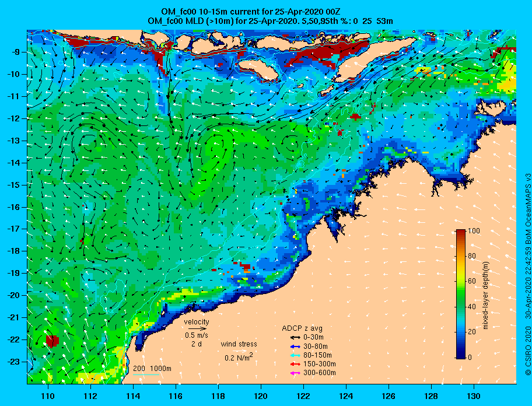Click the '-15' latitude axis label
Viewport: 532px width, 406px height.
tap(14, 185)
